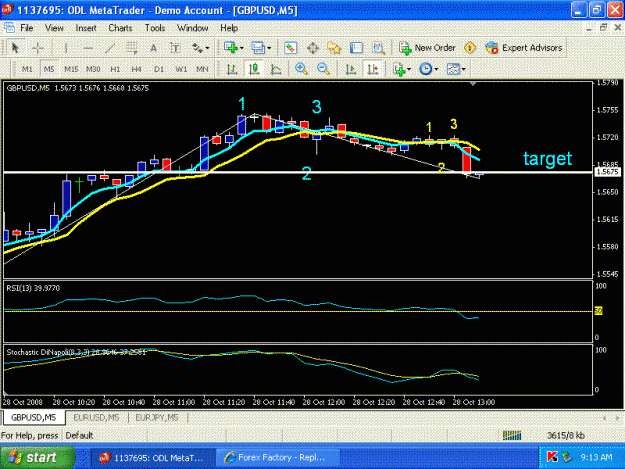This screenshot has width=625, height=469.
Task: Switch to D1 timeframe
Action: click(159, 69)
